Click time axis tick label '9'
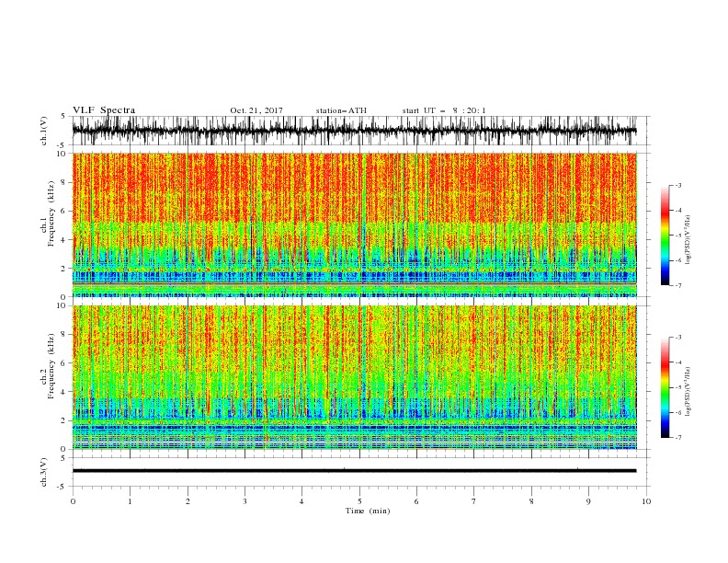The height and width of the screenshot is (563, 728). (x=588, y=501)
